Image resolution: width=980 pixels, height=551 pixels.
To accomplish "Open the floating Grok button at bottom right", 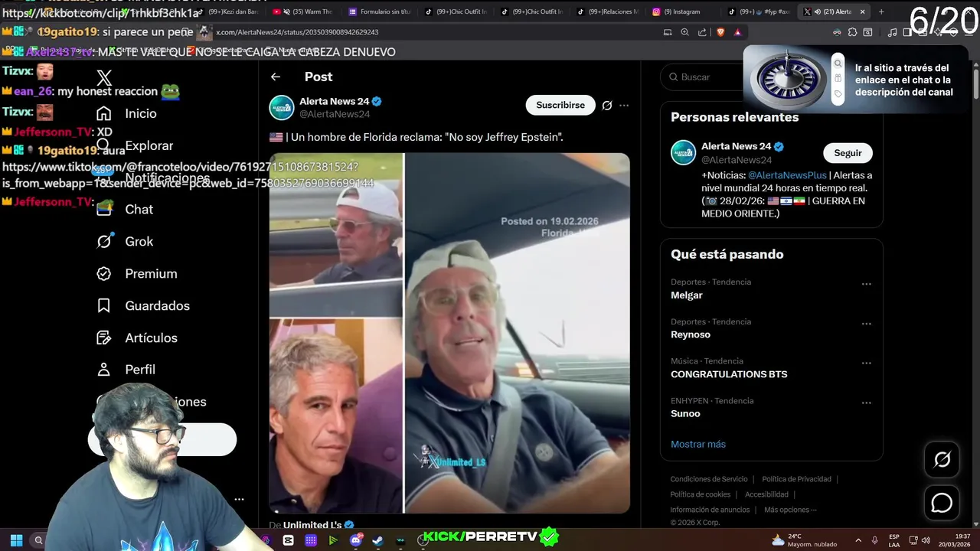I will click(942, 459).
